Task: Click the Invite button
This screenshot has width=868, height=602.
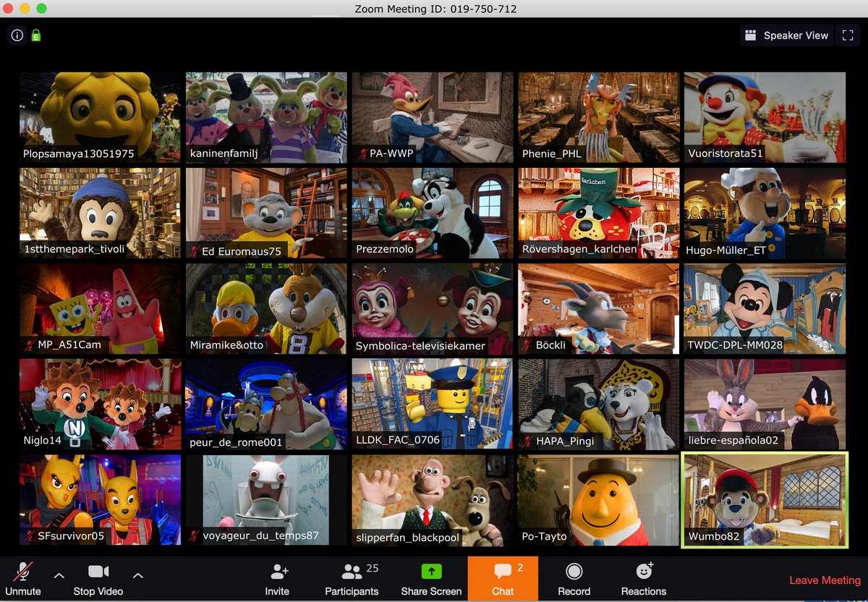Action: coord(277,580)
